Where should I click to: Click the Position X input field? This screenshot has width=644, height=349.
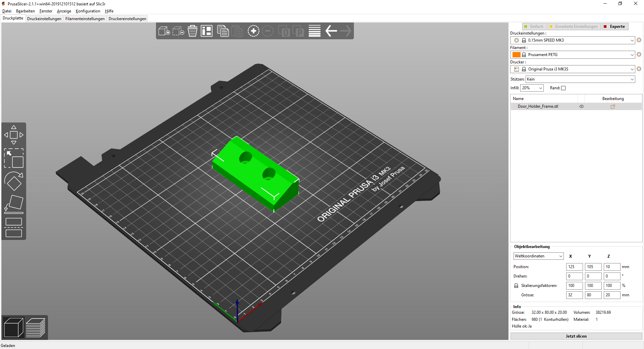(x=575, y=267)
